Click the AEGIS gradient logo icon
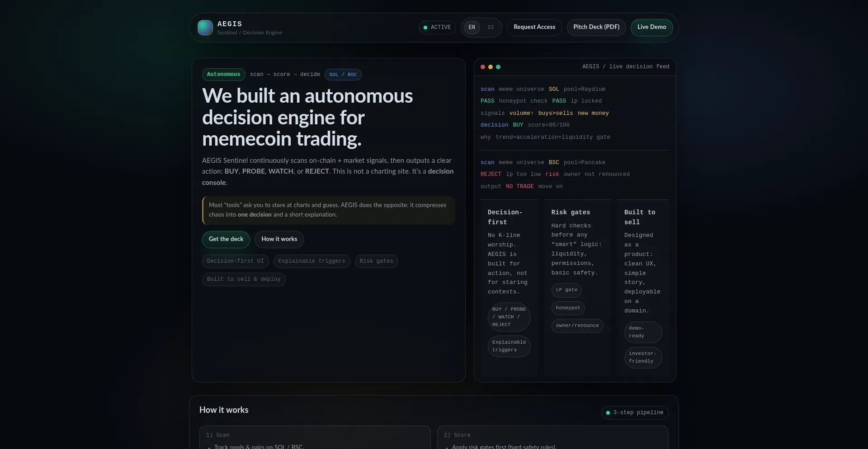868x449 pixels. tap(205, 28)
